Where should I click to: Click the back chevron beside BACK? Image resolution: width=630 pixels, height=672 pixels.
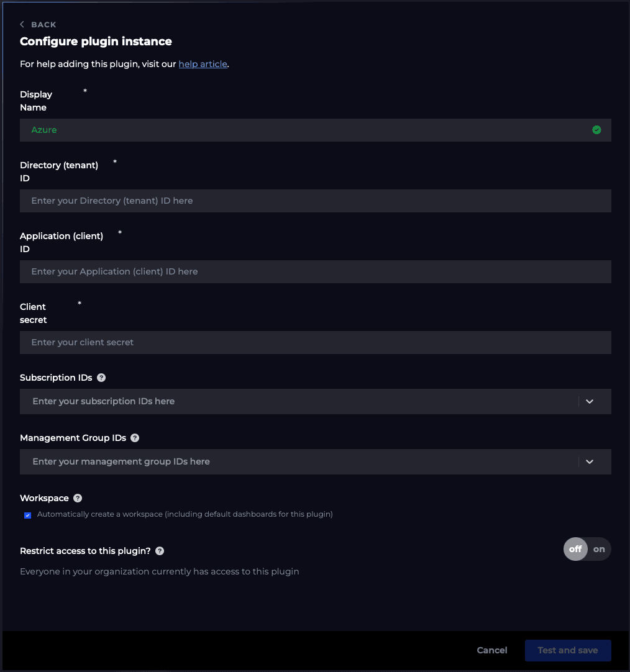[x=22, y=24]
